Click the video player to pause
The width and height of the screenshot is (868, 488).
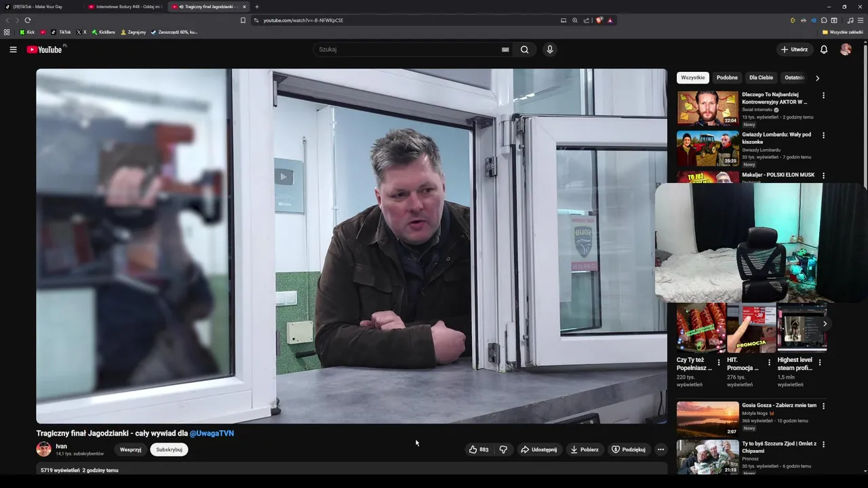pyautogui.click(x=351, y=246)
